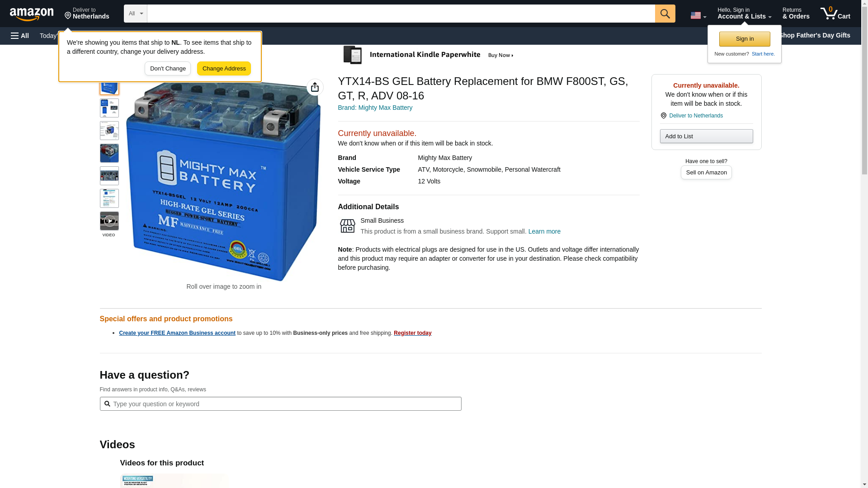Click the Add to List button
Screen dimensions: 868x488
click(706, 136)
